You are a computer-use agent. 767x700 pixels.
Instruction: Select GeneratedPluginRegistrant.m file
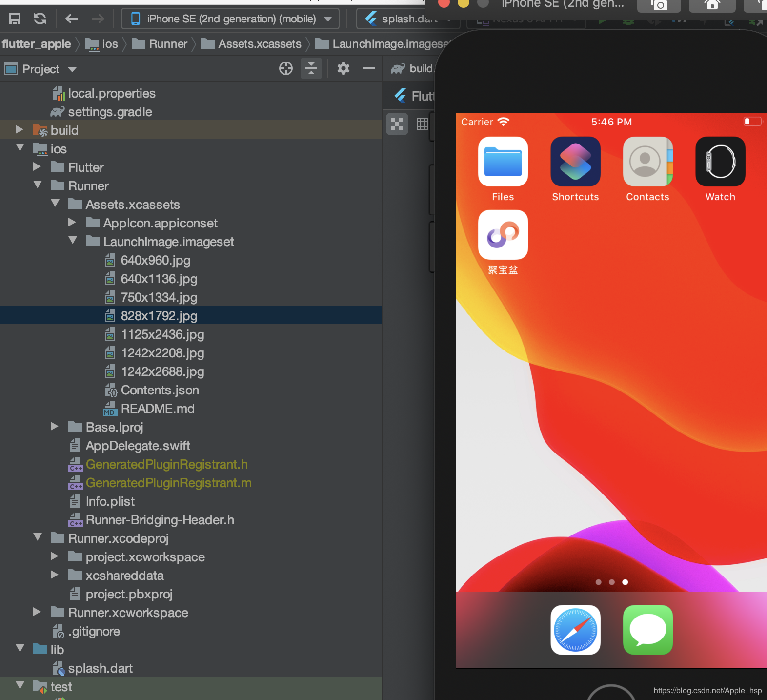pos(169,483)
